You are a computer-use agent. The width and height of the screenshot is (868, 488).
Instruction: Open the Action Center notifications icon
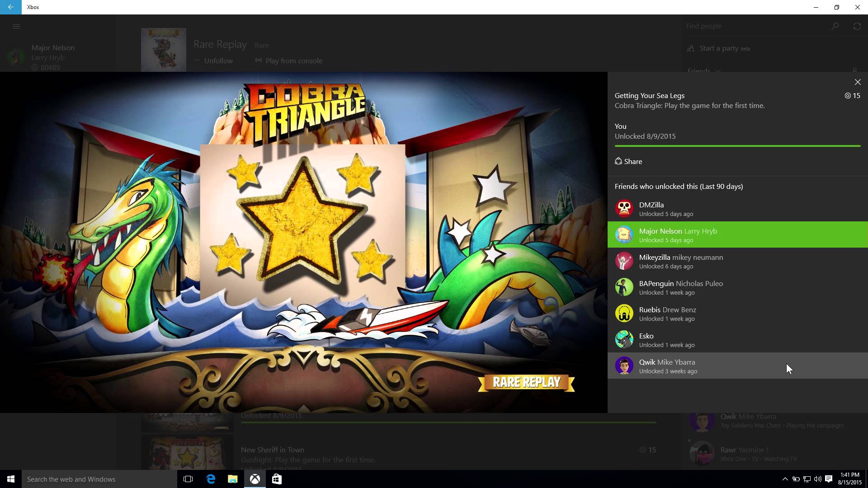(x=829, y=479)
